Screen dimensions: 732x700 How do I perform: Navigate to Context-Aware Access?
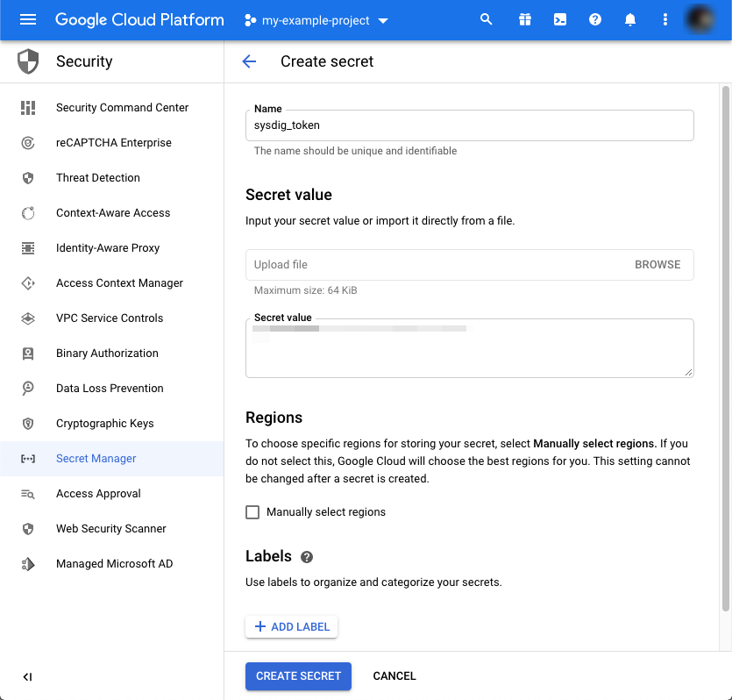pos(113,213)
